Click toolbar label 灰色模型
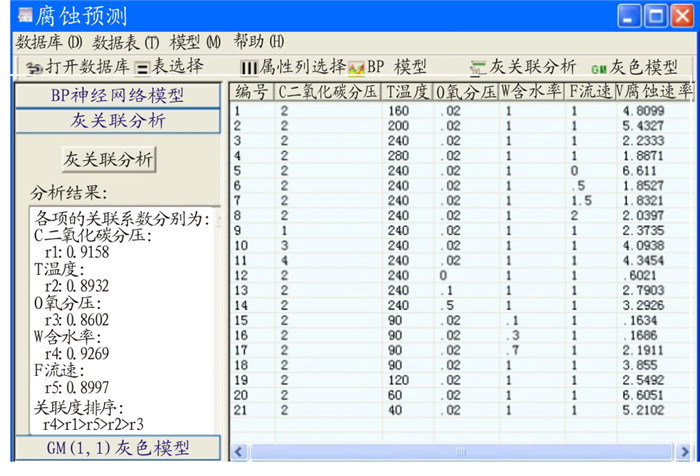The height and width of the screenshot is (476, 700). [644, 67]
